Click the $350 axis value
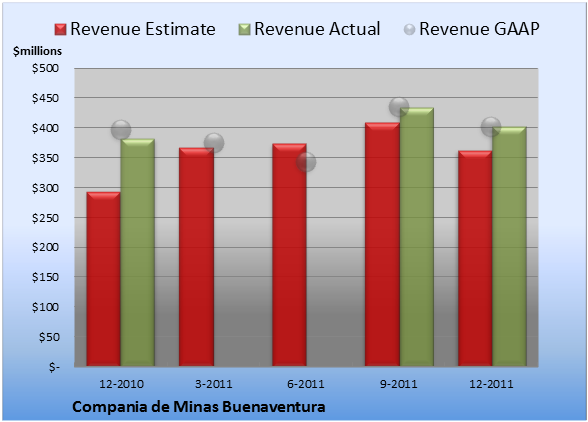Screen dimensions: 588x422 [45, 158]
